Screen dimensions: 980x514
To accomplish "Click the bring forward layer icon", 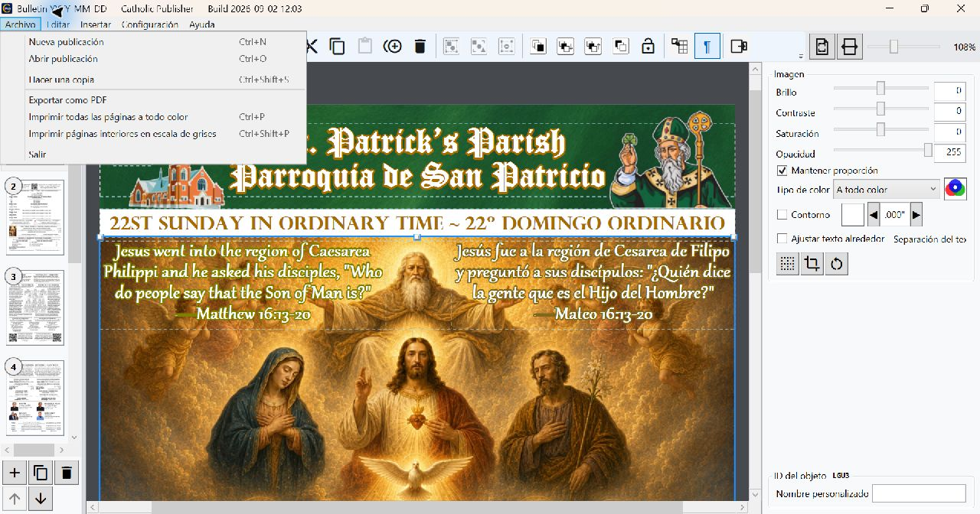I will [x=566, y=47].
